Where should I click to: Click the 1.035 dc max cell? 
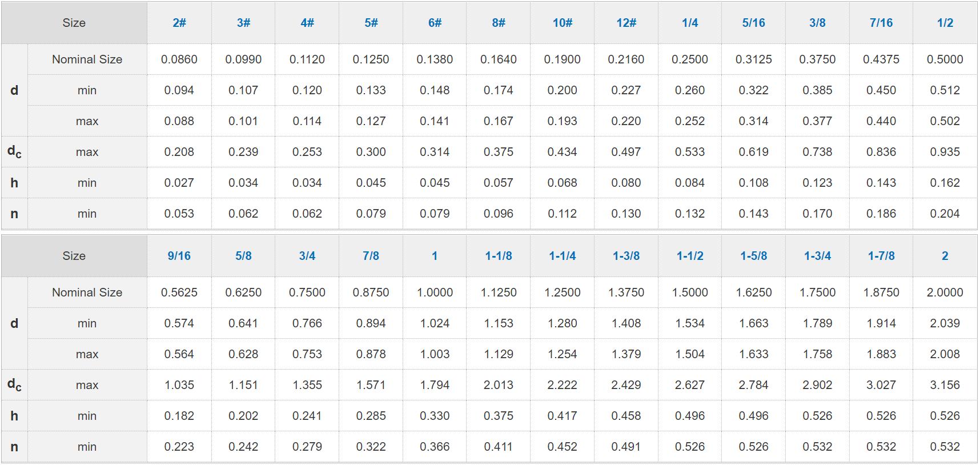179,385
